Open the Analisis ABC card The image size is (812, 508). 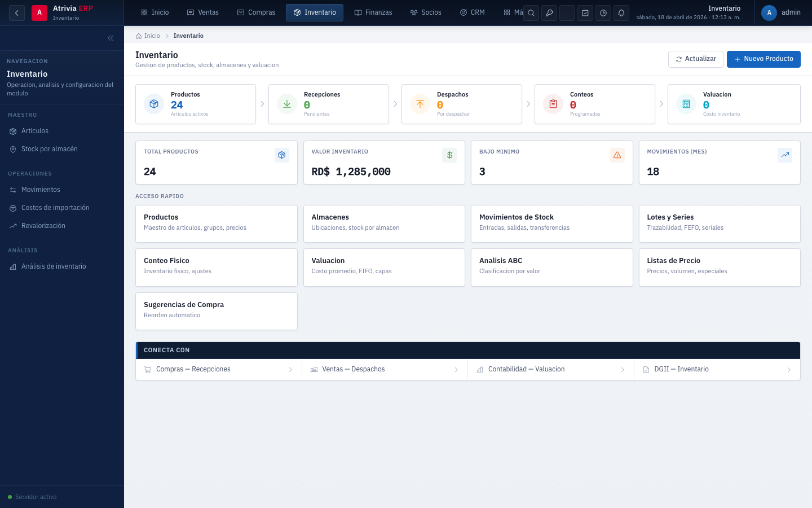pyautogui.click(x=552, y=268)
